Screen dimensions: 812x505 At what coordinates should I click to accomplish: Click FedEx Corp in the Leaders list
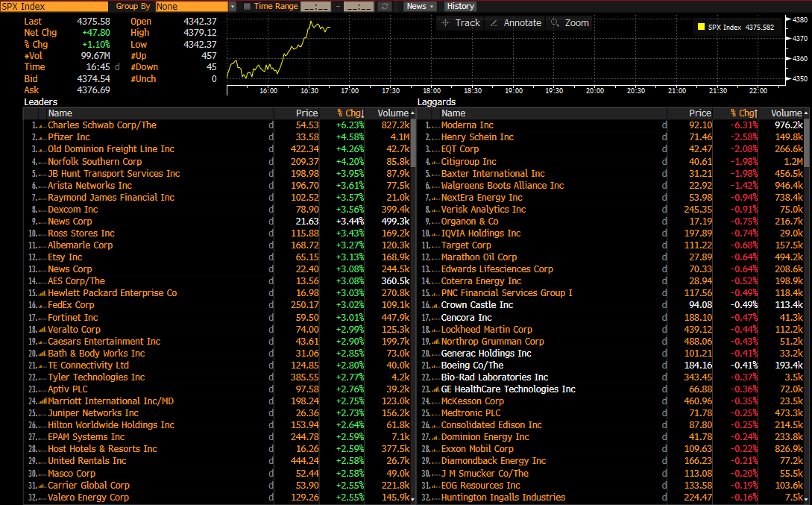pyautogui.click(x=71, y=304)
